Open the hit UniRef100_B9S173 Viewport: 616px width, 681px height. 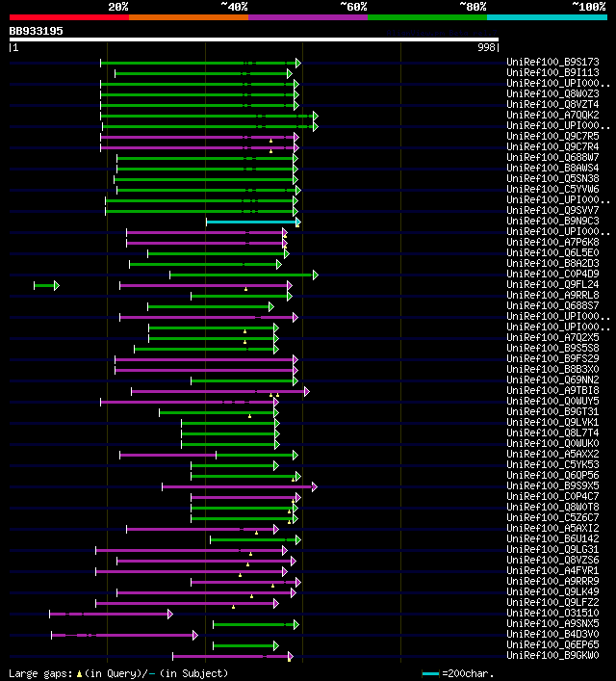point(552,62)
